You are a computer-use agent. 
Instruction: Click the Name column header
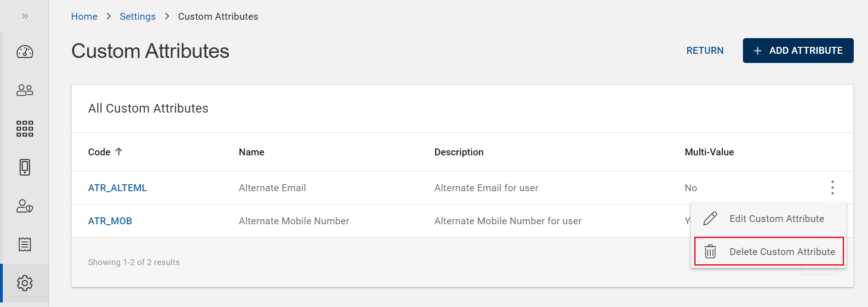(251, 152)
